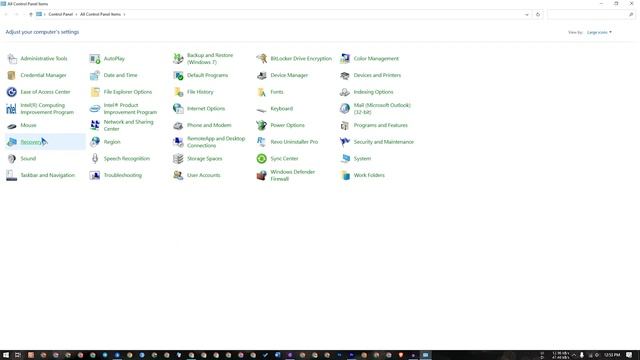Open the Programs and Features link
The image size is (640, 360).
tap(380, 125)
